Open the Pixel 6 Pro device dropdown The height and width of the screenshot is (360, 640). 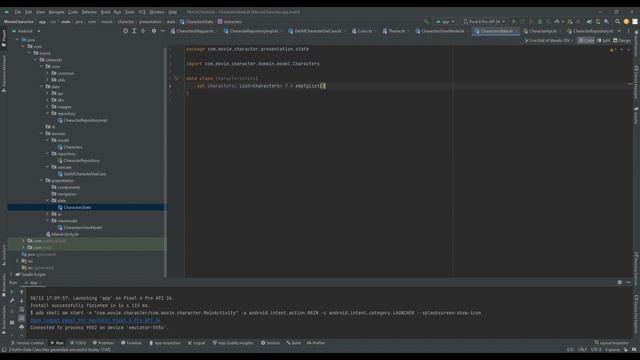(x=484, y=22)
